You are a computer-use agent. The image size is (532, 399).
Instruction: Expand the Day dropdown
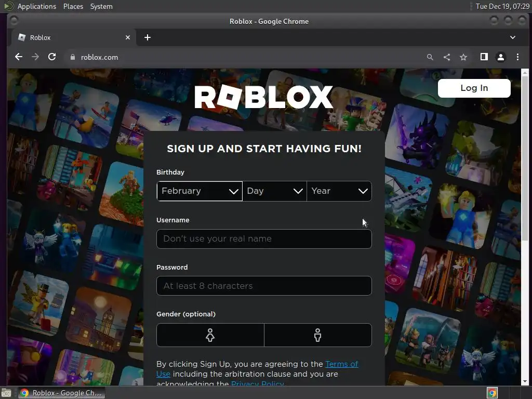pos(274,191)
